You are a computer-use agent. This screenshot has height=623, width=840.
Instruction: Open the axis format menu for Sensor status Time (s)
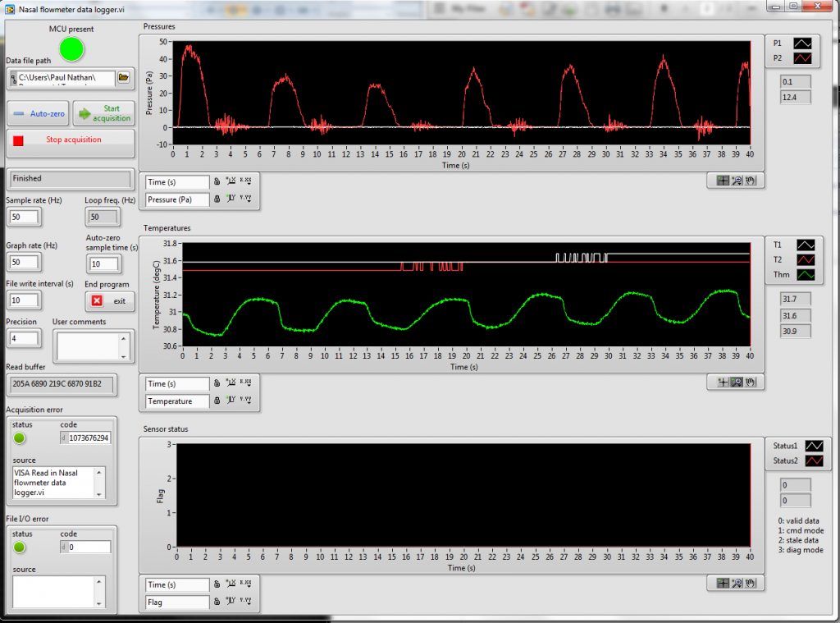(245, 584)
